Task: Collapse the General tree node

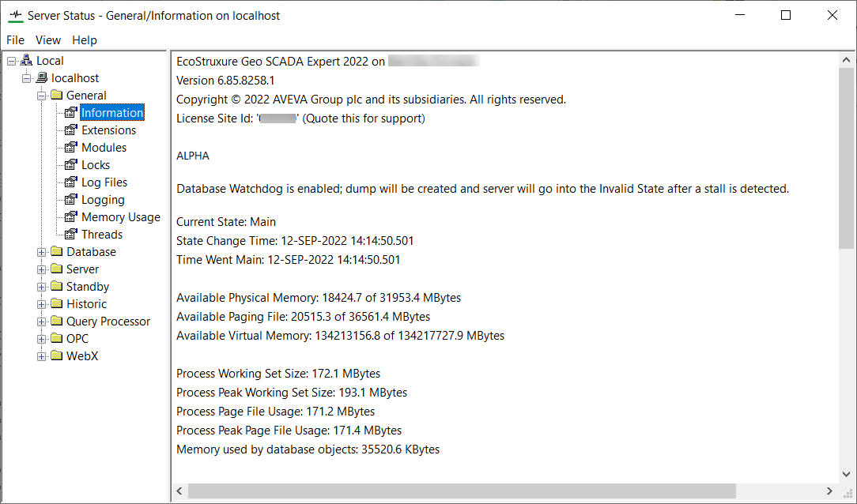Action: pos(41,96)
